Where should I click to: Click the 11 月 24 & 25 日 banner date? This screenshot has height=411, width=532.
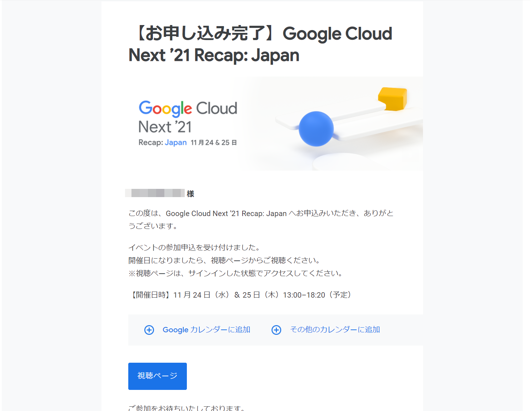[x=214, y=142]
